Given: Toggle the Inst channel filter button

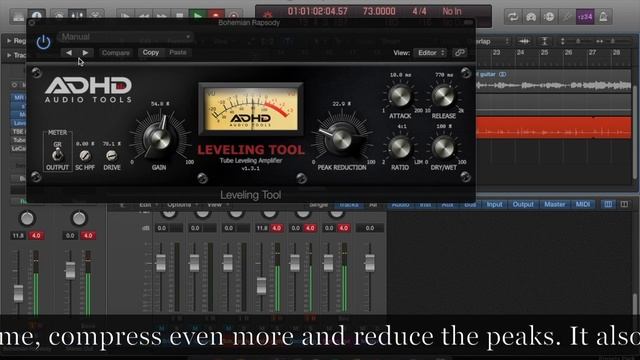Looking at the screenshot, I should [425, 204].
